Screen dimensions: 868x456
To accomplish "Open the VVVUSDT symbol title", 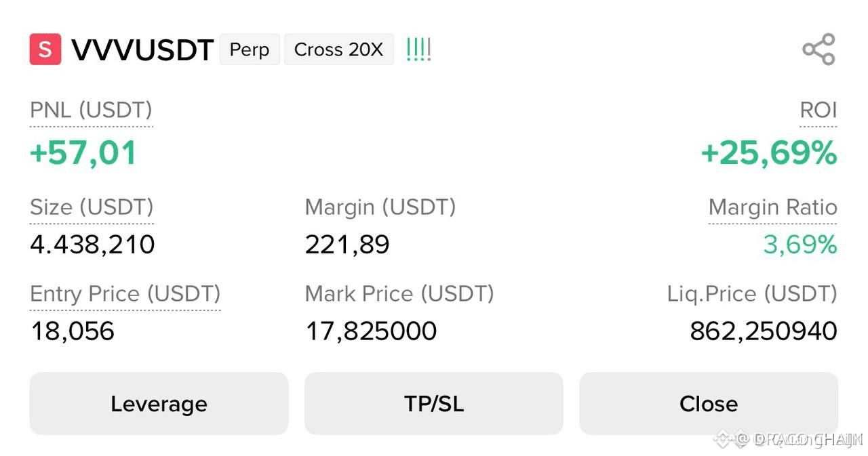I will click(142, 50).
